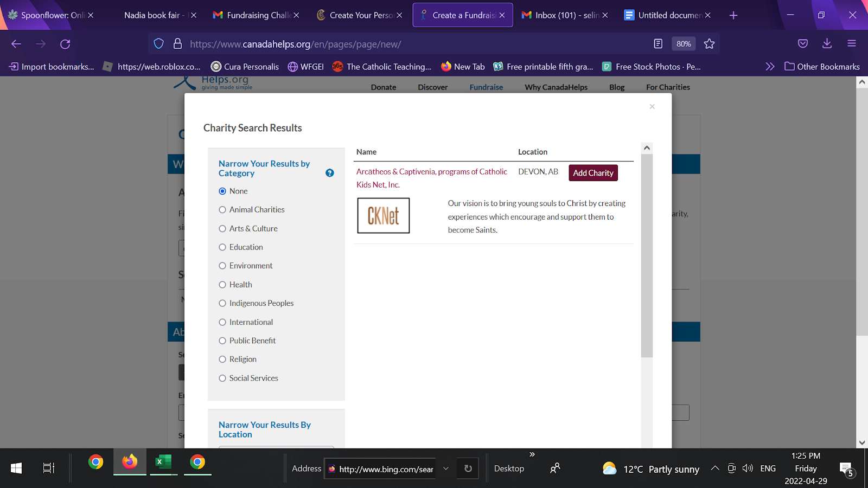868x488 pixels.
Task: Open Discover in site navigation
Action: (433, 87)
